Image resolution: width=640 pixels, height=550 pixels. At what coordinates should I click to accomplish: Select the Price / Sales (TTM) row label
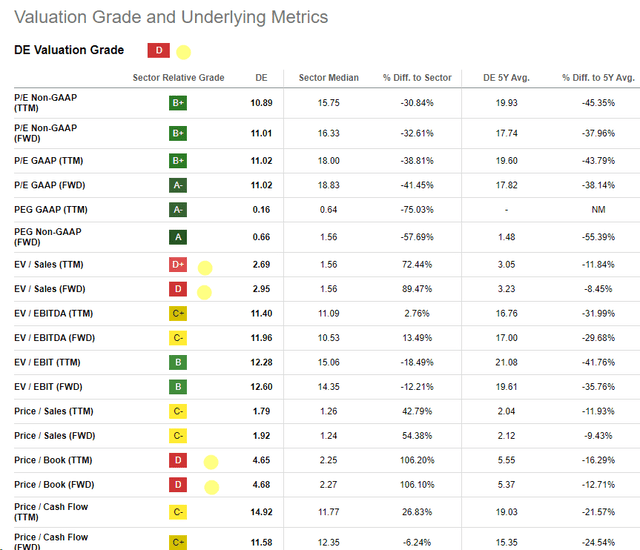point(53,411)
